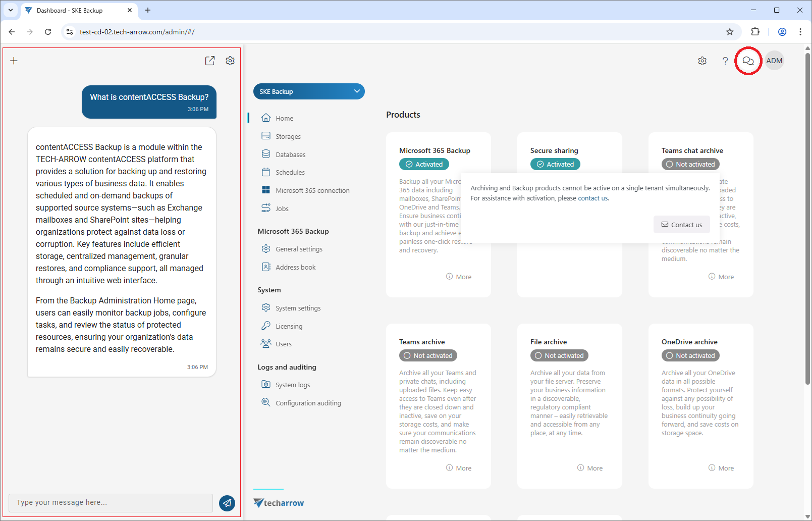This screenshot has width=812, height=521.
Task: Open chat settings gear icon
Action: 230,61
